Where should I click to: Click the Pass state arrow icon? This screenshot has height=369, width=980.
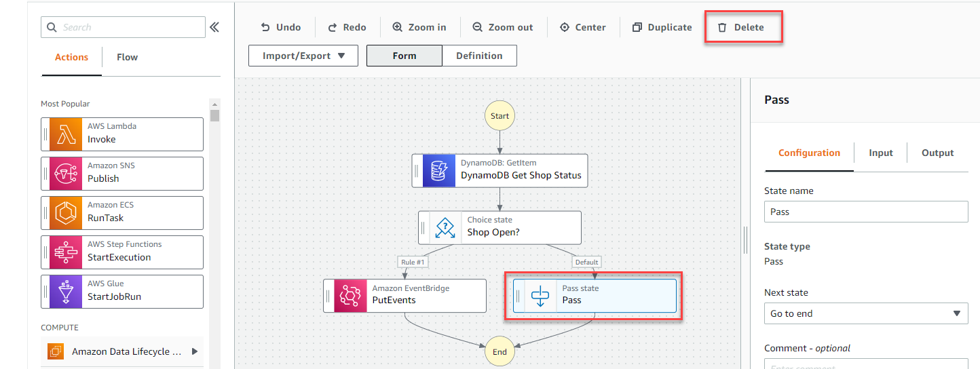pos(540,296)
